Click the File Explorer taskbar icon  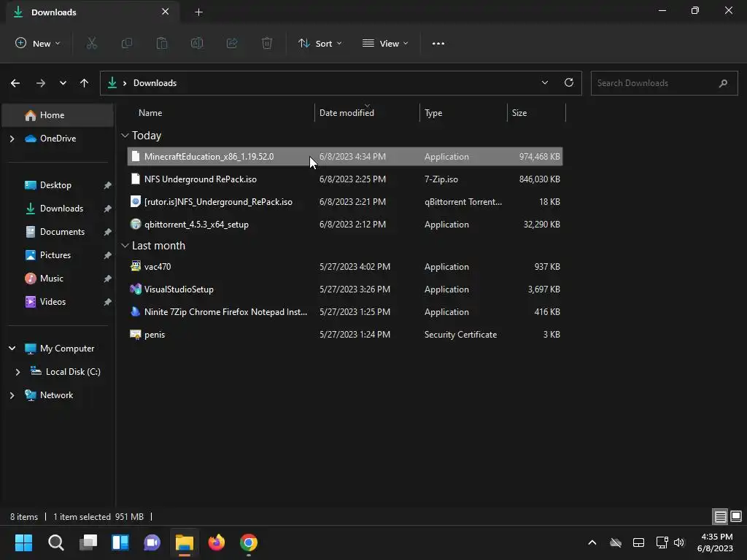(x=185, y=542)
